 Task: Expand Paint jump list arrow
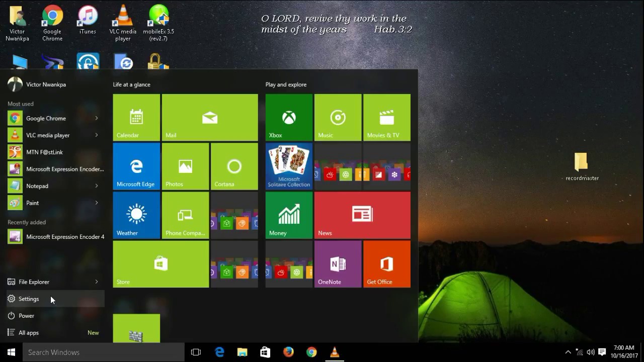(x=96, y=203)
